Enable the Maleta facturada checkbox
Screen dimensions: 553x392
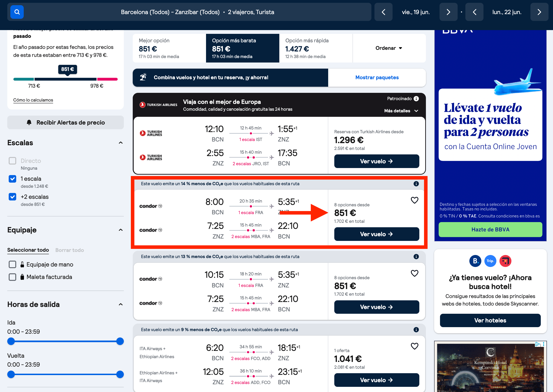click(x=12, y=277)
